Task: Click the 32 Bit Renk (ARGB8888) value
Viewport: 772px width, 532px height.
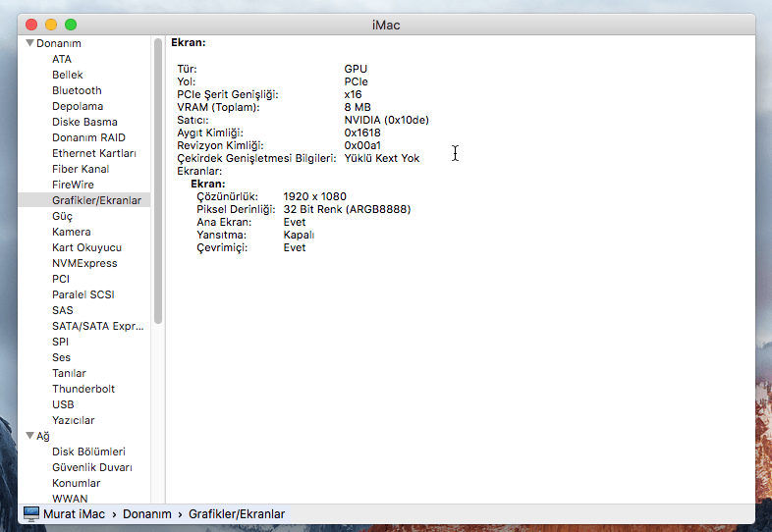Action: point(347,210)
